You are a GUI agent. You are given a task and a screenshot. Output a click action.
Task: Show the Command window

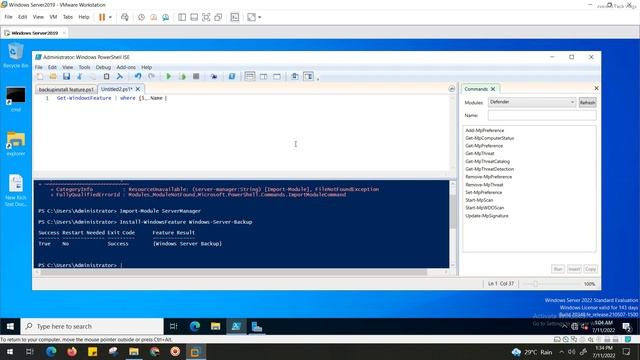click(x=295, y=76)
